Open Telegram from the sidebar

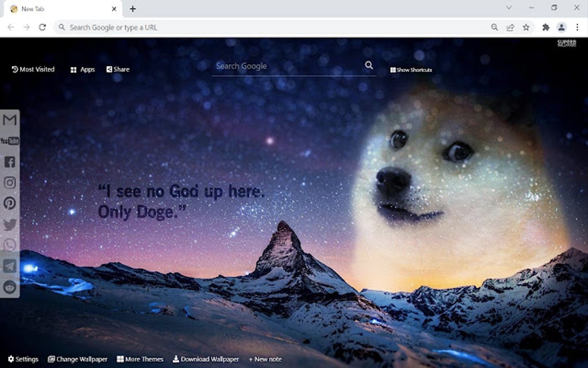coord(9,266)
